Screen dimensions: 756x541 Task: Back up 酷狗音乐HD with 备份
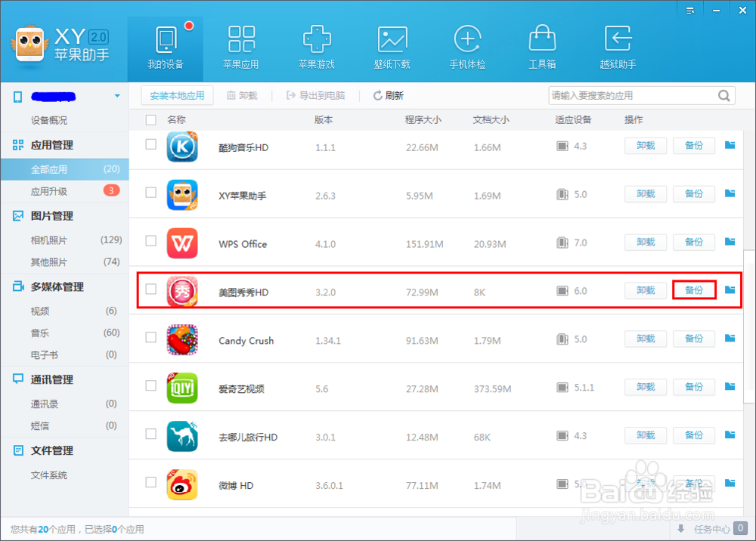click(x=694, y=146)
